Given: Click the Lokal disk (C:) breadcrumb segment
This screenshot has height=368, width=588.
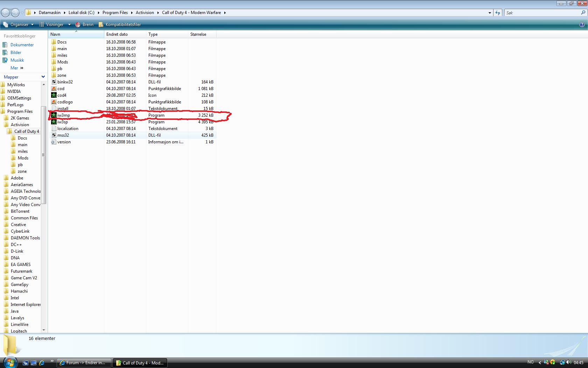Looking at the screenshot, I should (x=82, y=13).
